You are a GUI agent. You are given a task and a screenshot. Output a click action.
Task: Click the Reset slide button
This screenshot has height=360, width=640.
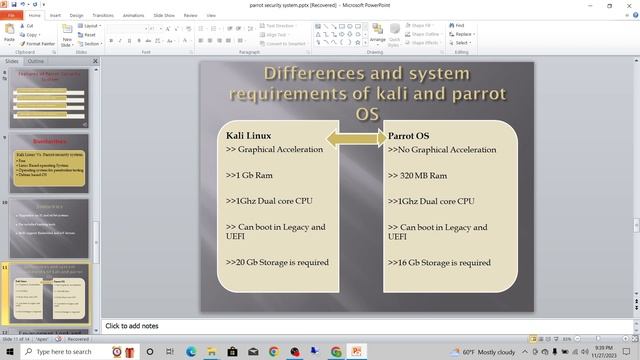point(87,35)
